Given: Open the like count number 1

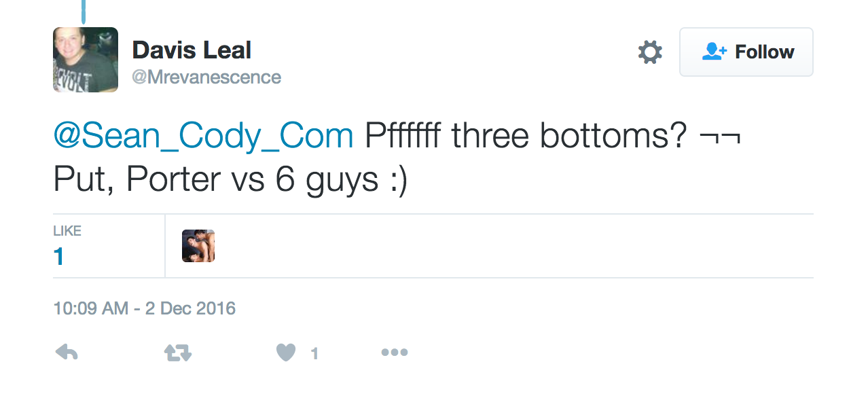Looking at the screenshot, I should [59, 256].
